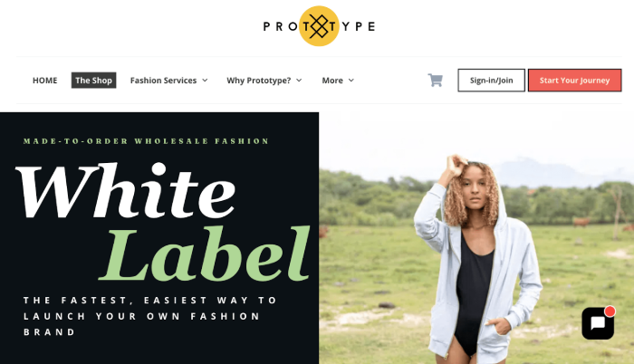Image resolution: width=634 pixels, height=364 pixels.
Task: Go to the HOME menu item
Action: coord(45,80)
